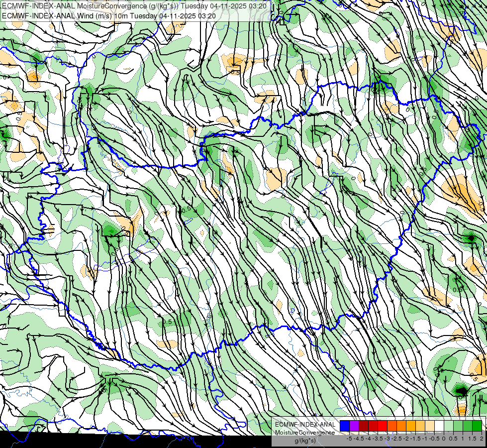Click the 'g/(kg*s)' unit label in legend
Screen dimensions: 487x448
(305, 441)
